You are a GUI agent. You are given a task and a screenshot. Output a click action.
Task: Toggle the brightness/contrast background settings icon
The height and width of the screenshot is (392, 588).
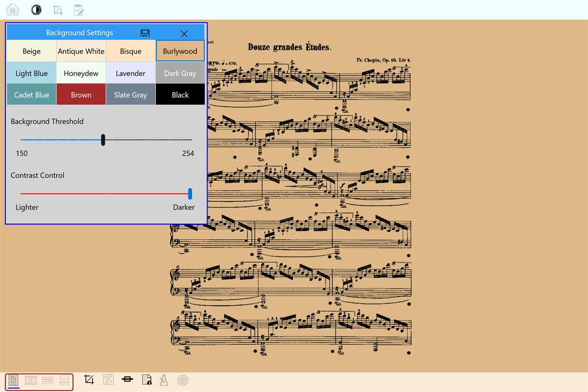click(36, 9)
